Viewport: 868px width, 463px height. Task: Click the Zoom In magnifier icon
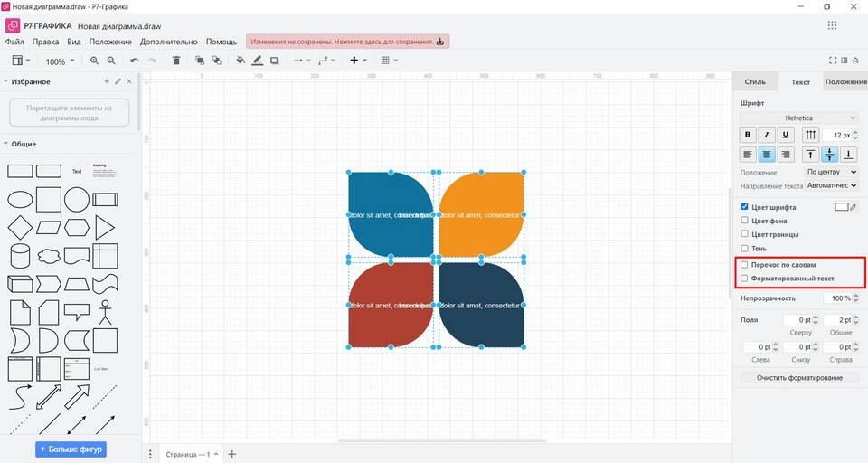click(x=94, y=61)
